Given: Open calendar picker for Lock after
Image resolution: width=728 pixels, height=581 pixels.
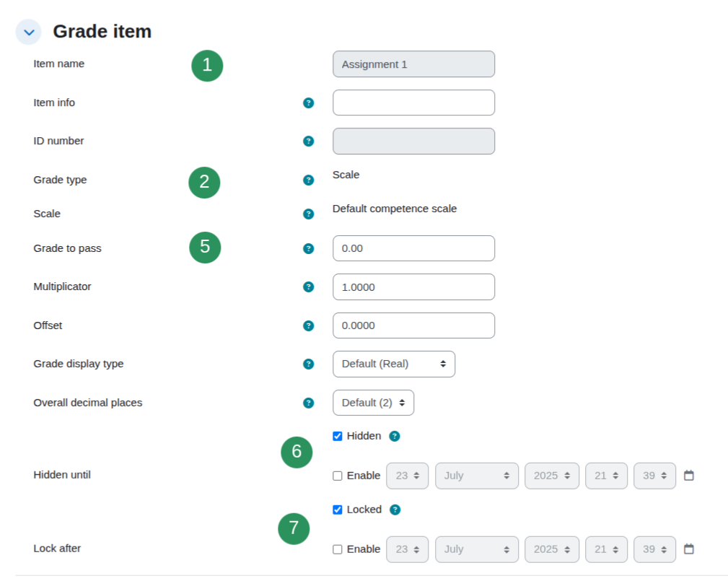Looking at the screenshot, I should coord(689,549).
